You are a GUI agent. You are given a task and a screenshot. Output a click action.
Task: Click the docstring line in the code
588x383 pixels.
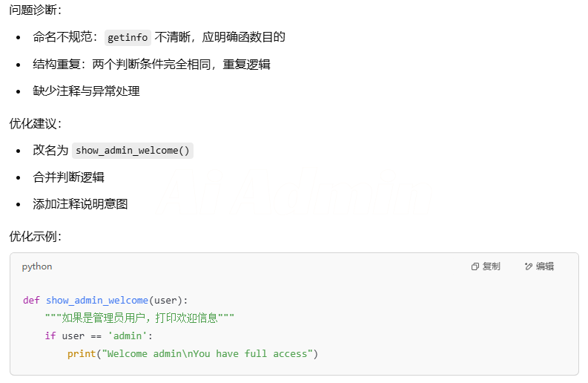(139, 318)
